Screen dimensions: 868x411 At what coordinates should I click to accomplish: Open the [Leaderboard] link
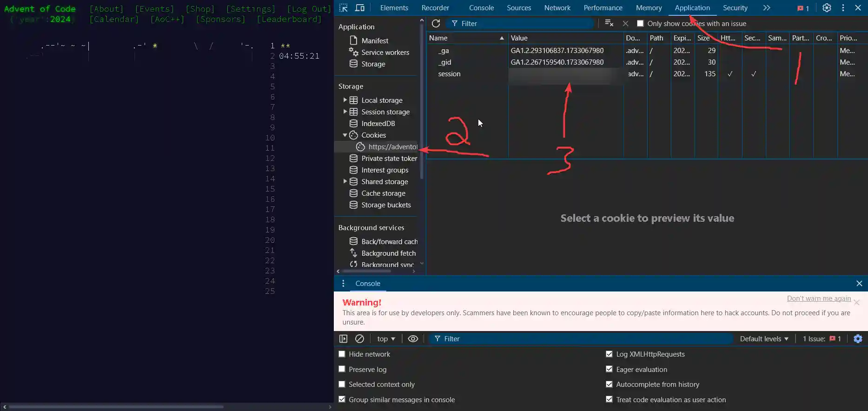(289, 19)
